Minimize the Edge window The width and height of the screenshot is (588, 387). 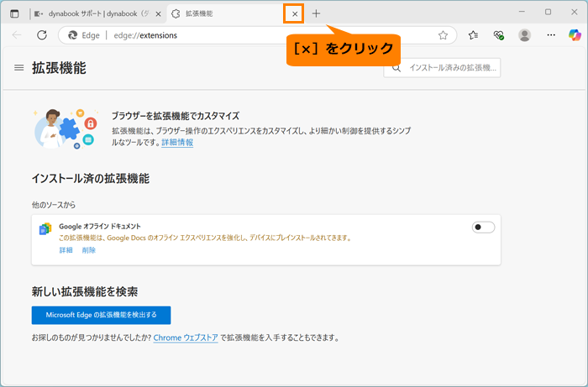click(522, 12)
